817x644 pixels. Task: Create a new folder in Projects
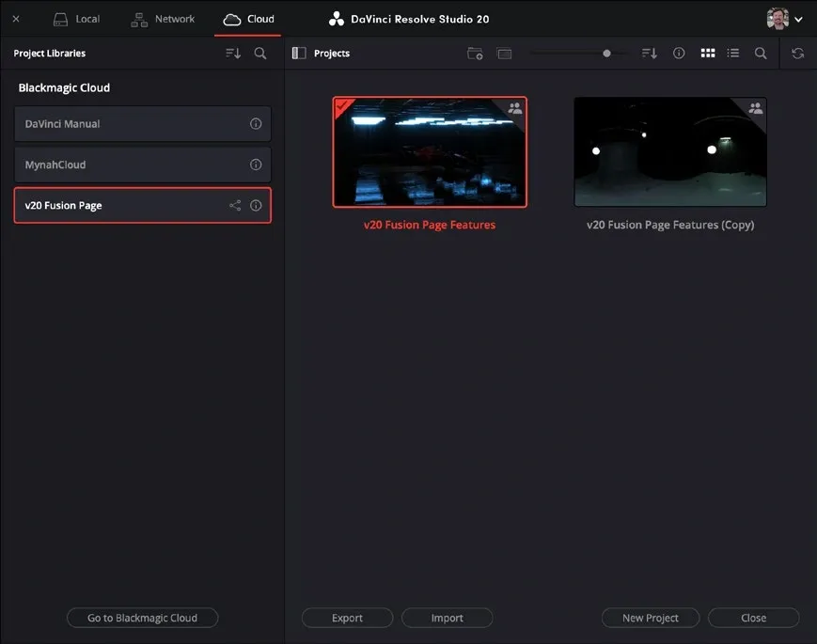point(475,54)
